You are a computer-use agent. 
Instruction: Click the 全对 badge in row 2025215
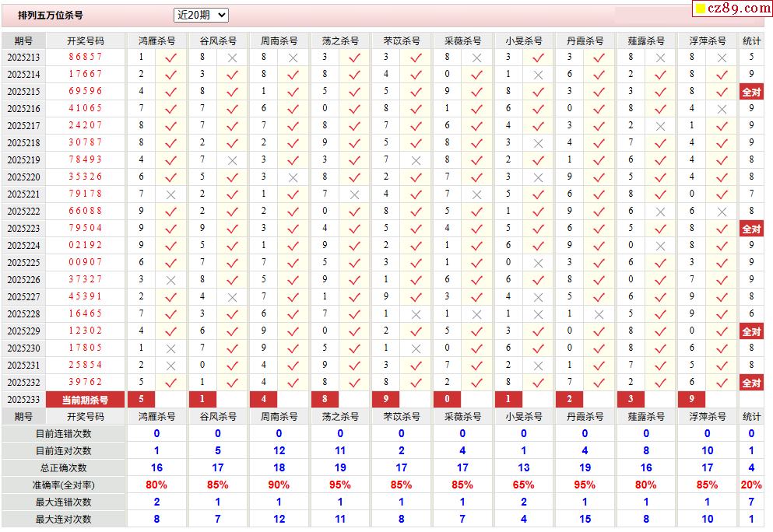coord(751,92)
